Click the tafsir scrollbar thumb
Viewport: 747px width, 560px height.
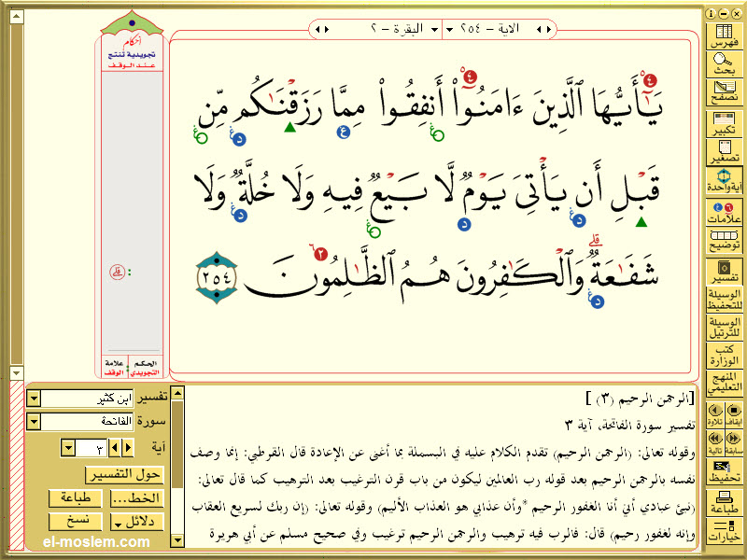click(177, 444)
